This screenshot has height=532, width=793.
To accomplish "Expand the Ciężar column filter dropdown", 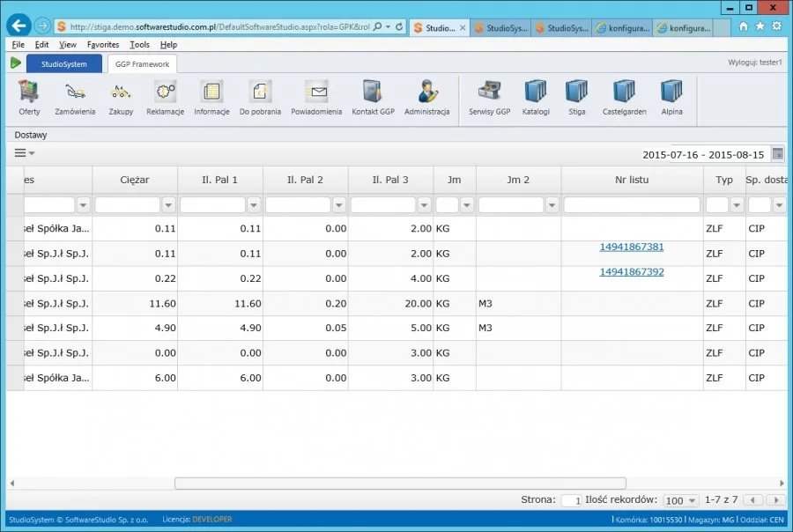I will 168,205.
